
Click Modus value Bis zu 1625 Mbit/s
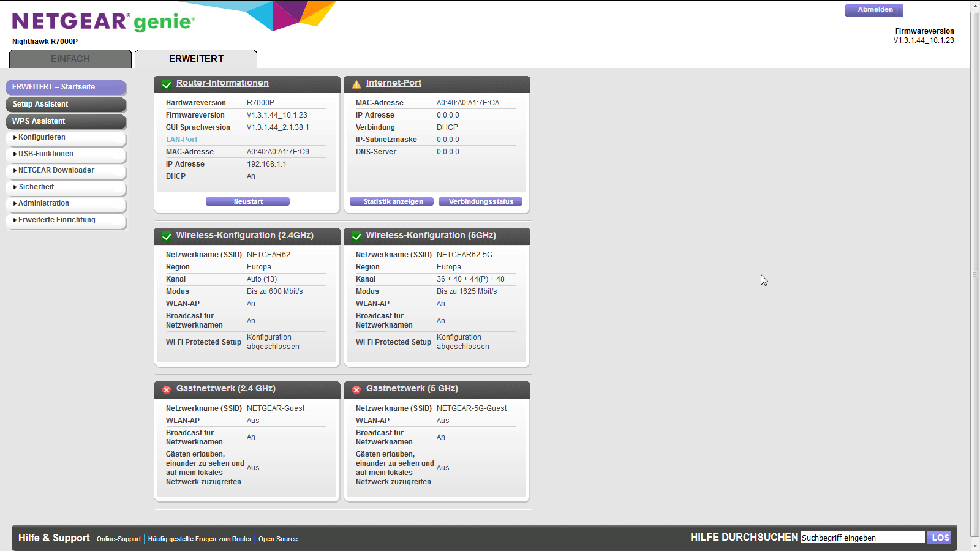467,291
